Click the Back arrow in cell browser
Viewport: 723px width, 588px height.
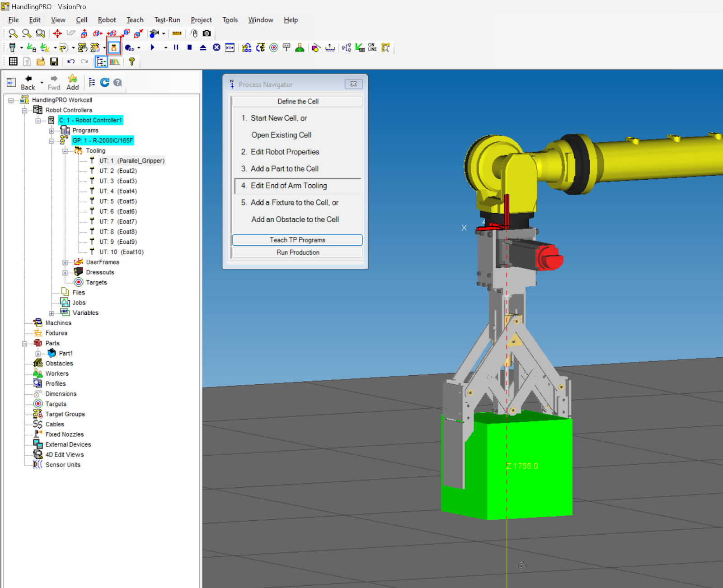pyautogui.click(x=28, y=83)
